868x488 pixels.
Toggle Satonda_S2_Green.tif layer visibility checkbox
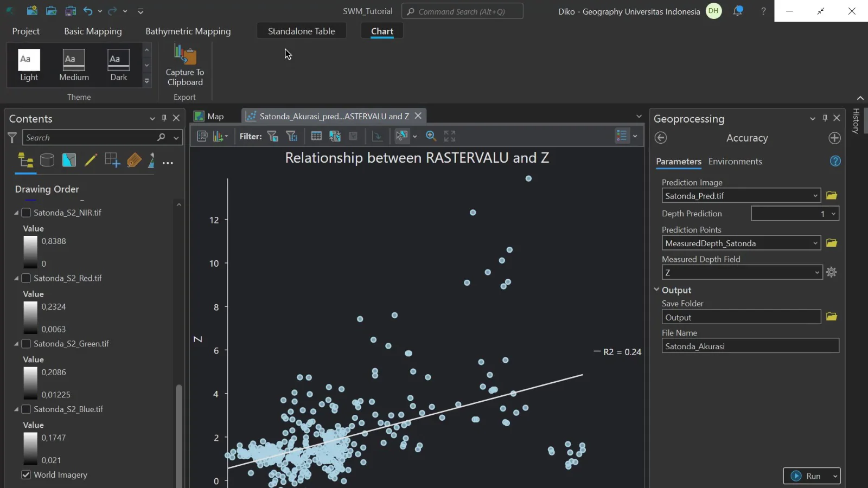pyautogui.click(x=26, y=344)
